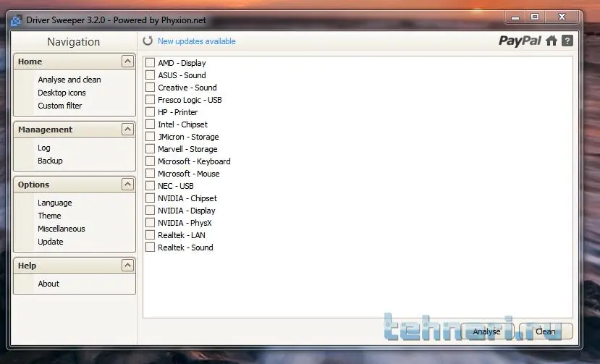The width and height of the screenshot is (600, 364).
Task: Collapse the Options navigation section
Action: pos(128,185)
